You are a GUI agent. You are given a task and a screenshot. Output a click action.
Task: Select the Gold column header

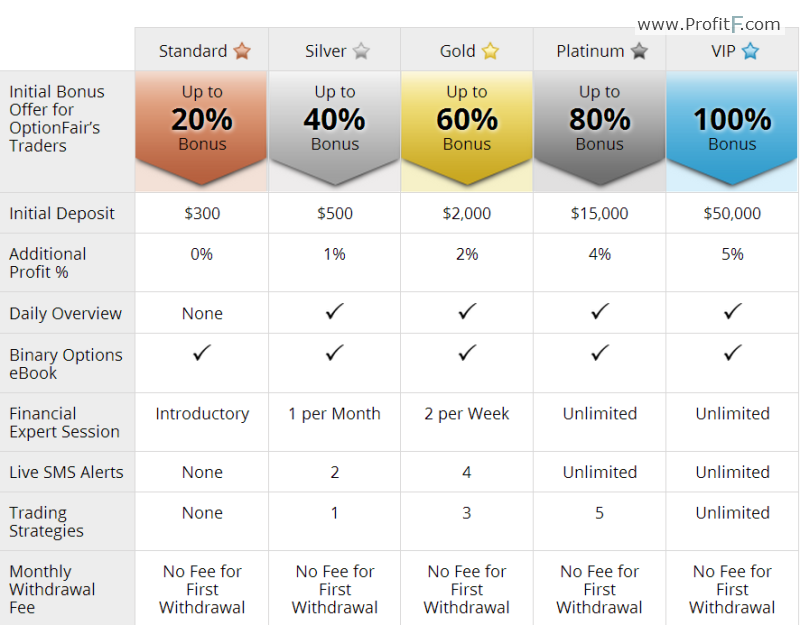467,50
